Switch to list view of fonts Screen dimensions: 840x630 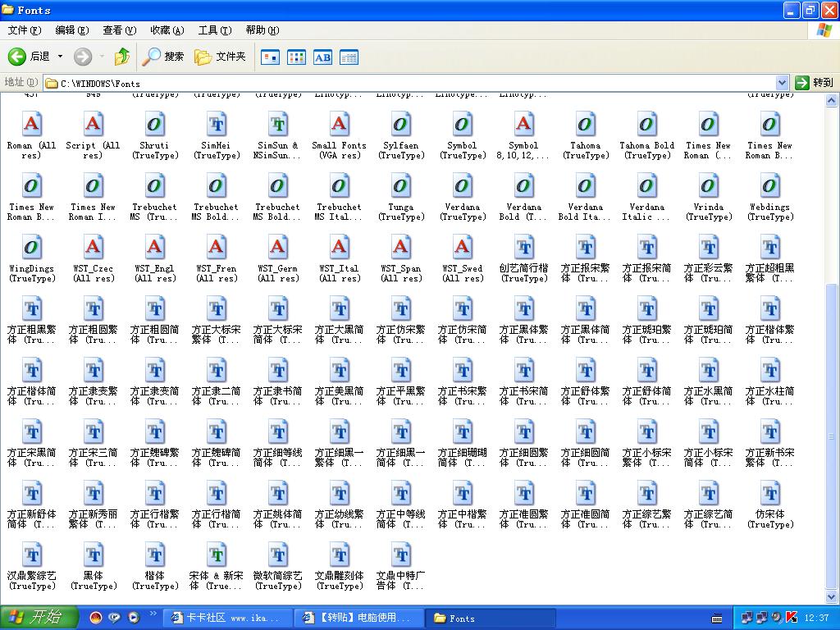296,57
